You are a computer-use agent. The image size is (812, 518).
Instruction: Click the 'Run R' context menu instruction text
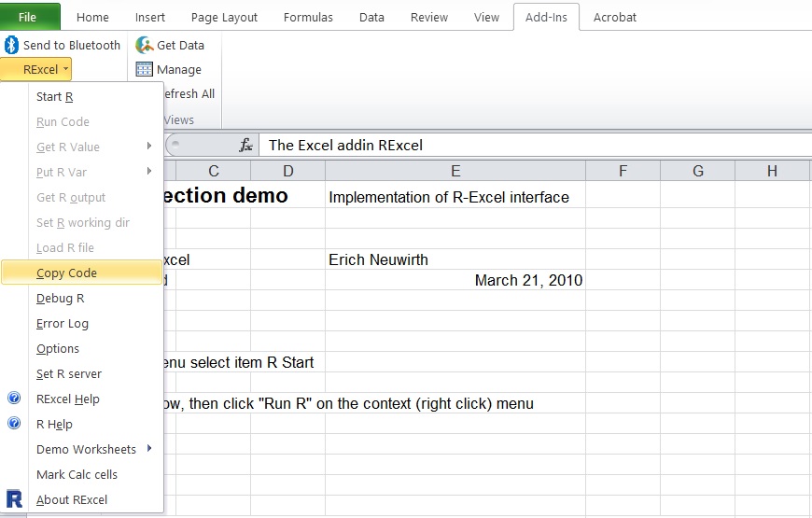tap(348, 403)
